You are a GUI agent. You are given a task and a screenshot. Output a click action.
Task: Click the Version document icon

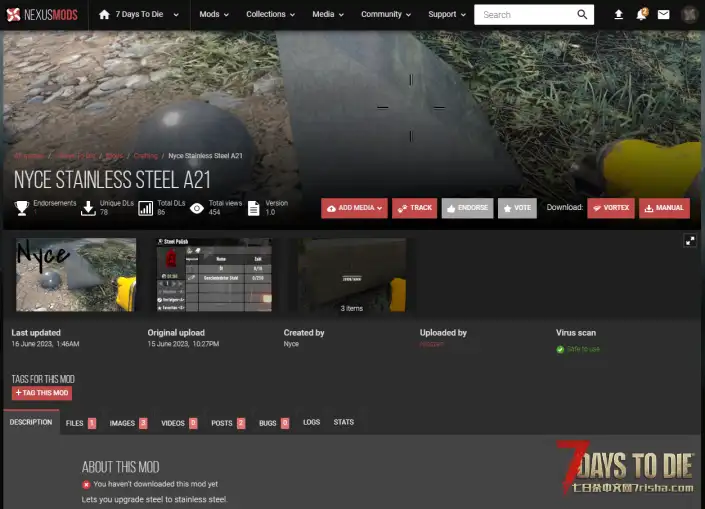coord(254,208)
